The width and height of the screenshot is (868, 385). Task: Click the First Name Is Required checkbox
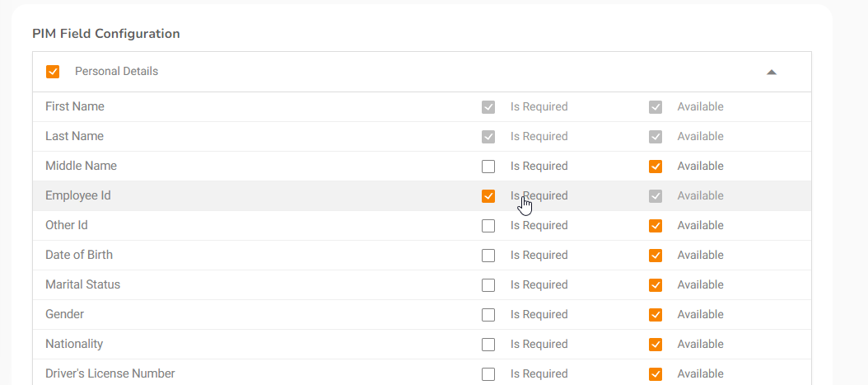pyautogui.click(x=488, y=107)
